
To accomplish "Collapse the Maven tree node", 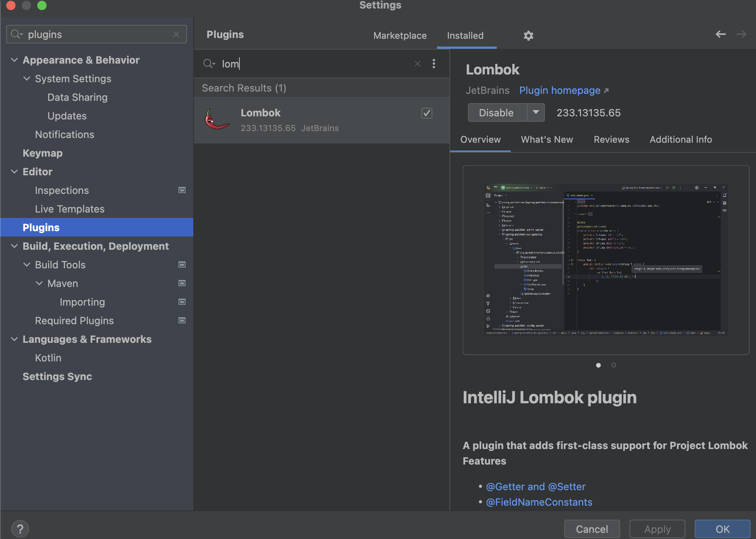I will tap(39, 283).
